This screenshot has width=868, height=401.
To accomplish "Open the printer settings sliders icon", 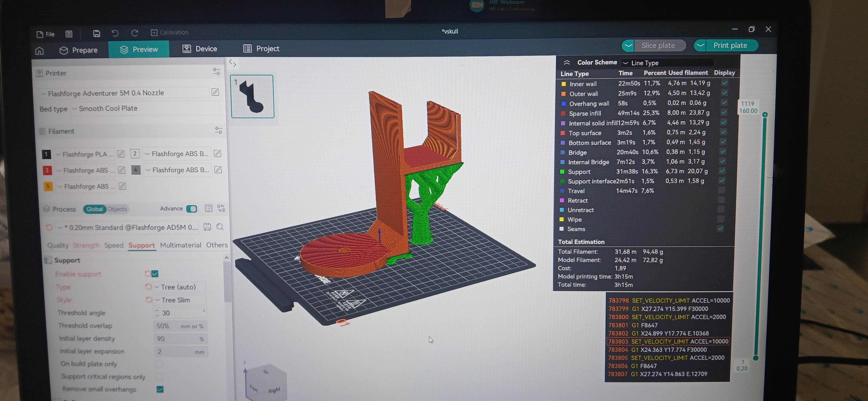I will (216, 72).
